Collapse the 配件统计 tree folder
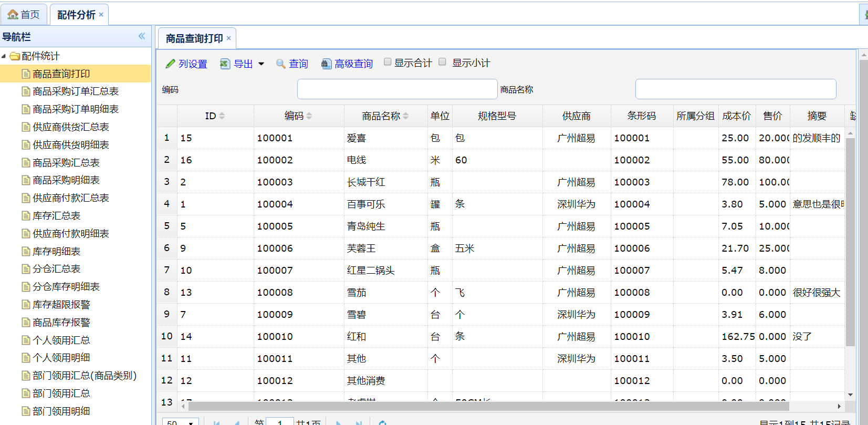 pyautogui.click(x=4, y=56)
